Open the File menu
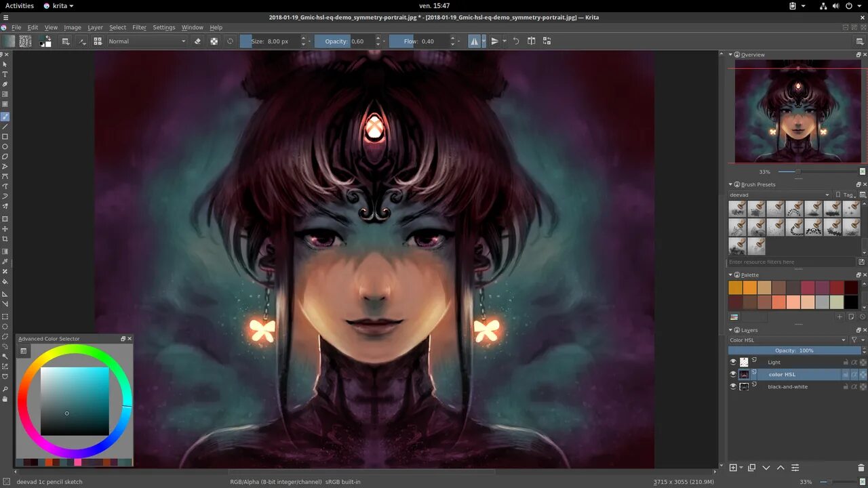Image resolution: width=868 pixels, height=488 pixels. tap(16, 28)
